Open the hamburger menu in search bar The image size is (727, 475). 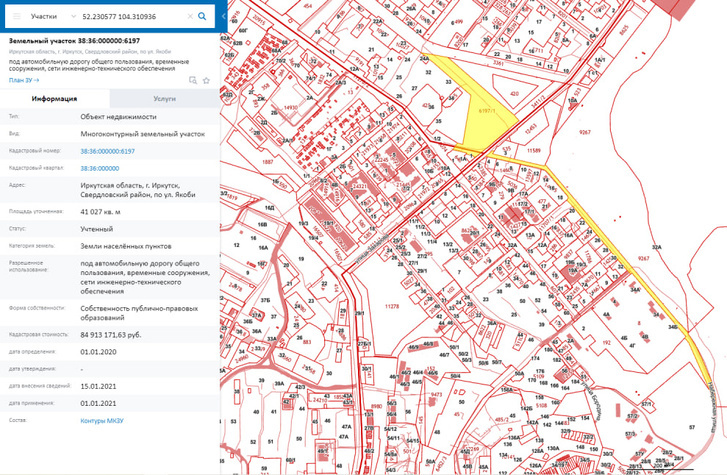(x=16, y=17)
